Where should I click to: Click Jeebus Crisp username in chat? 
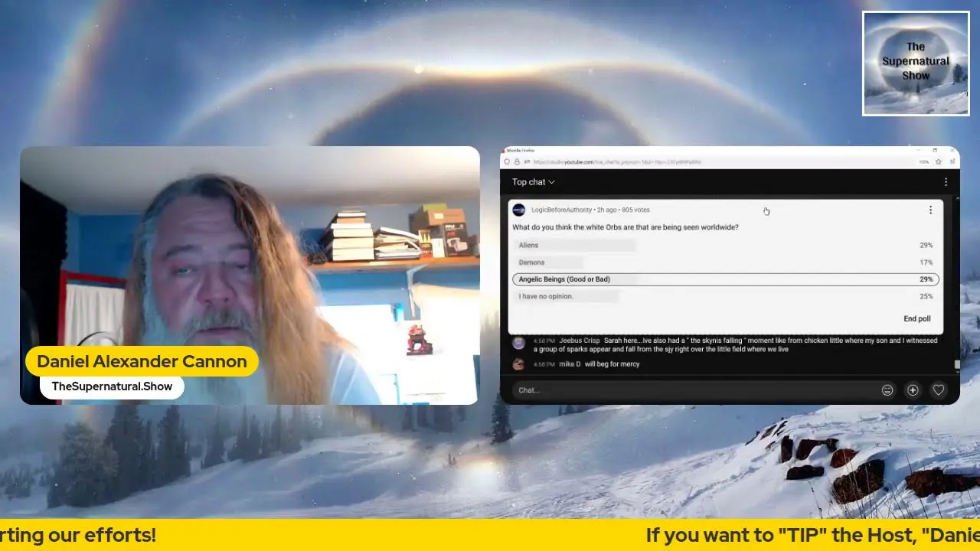click(580, 341)
